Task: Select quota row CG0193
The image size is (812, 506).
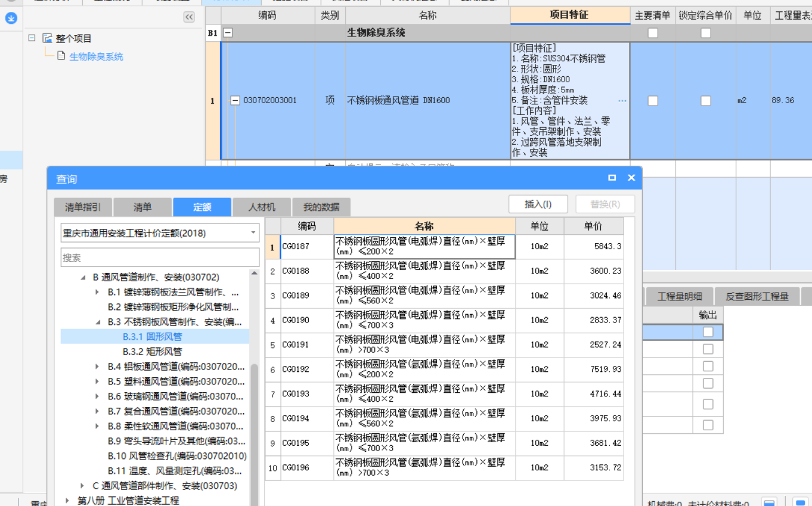Action: 444,394
